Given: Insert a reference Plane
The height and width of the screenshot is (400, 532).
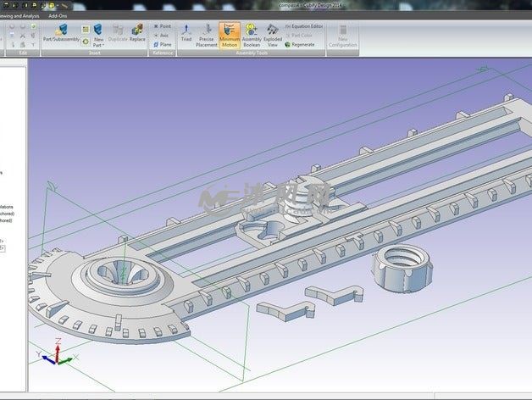Looking at the screenshot, I should 162,45.
